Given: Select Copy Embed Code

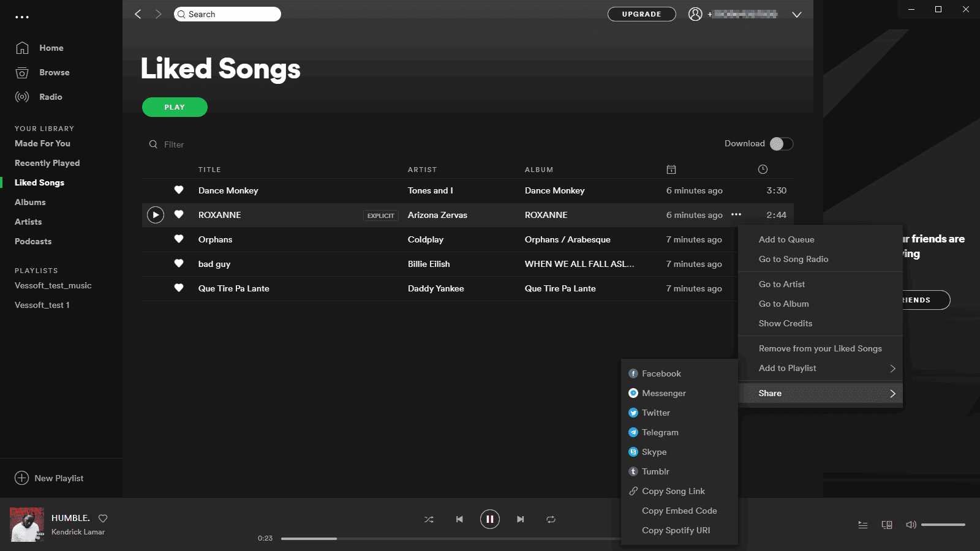Looking at the screenshot, I should 679,511.
